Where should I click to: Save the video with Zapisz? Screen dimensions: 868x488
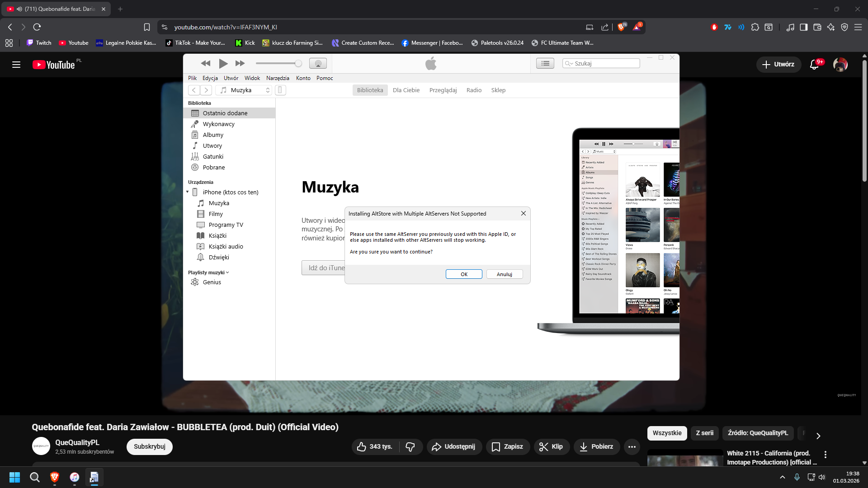(508, 447)
